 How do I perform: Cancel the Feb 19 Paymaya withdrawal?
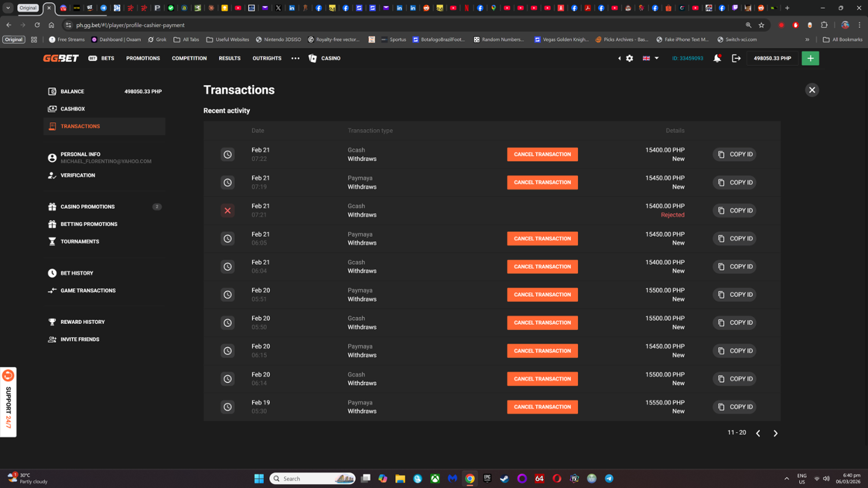542,407
